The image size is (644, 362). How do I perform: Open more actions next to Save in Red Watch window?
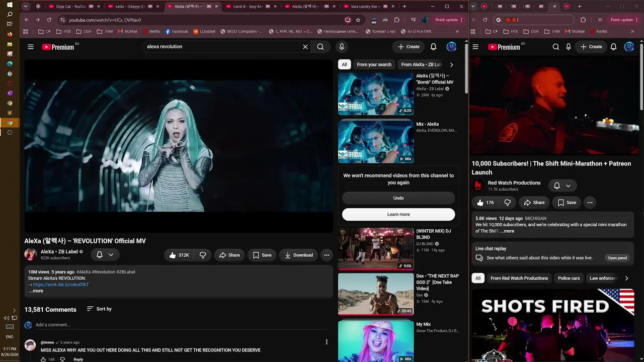[x=590, y=203]
